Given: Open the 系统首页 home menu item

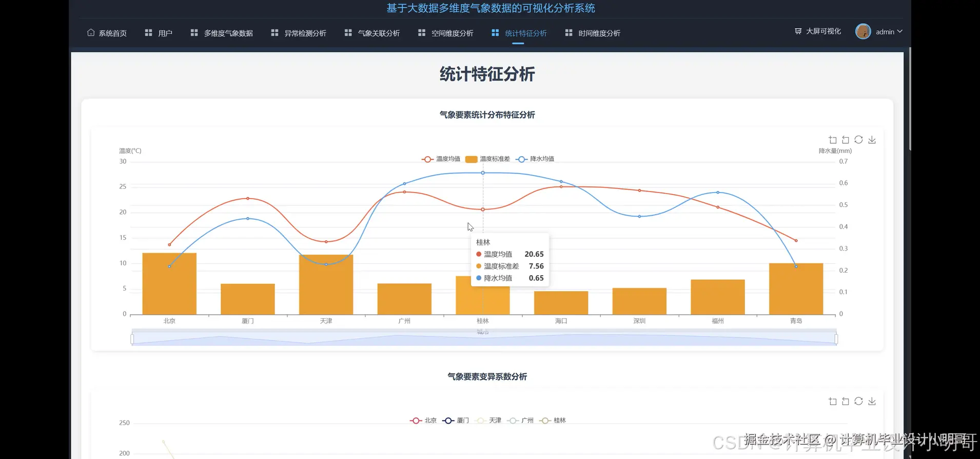Looking at the screenshot, I should point(107,33).
